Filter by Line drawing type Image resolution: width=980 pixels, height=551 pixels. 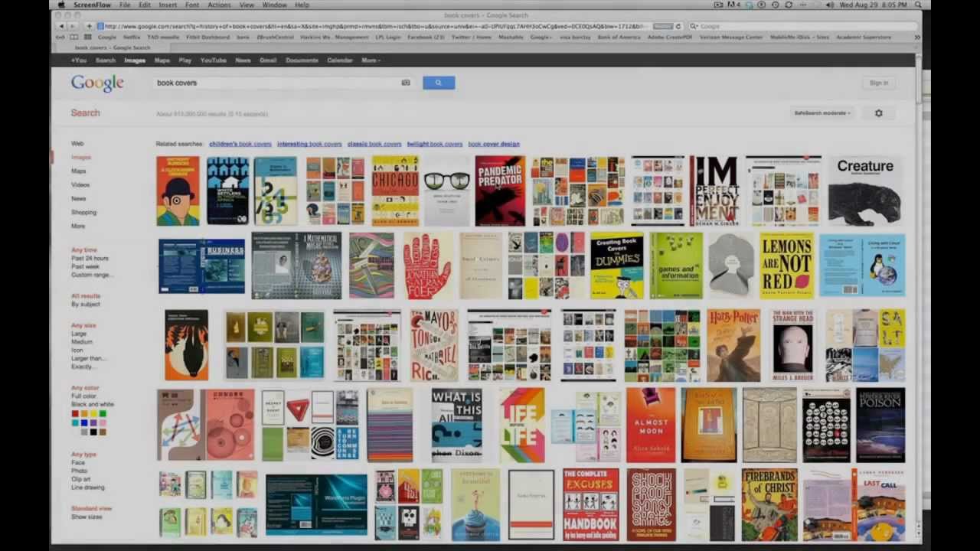(88, 487)
